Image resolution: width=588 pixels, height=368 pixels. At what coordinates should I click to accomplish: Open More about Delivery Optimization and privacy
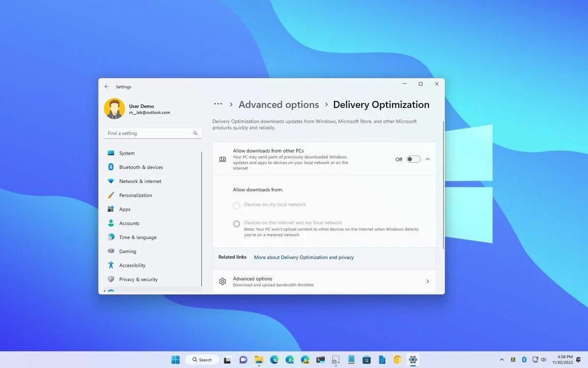(x=304, y=257)
